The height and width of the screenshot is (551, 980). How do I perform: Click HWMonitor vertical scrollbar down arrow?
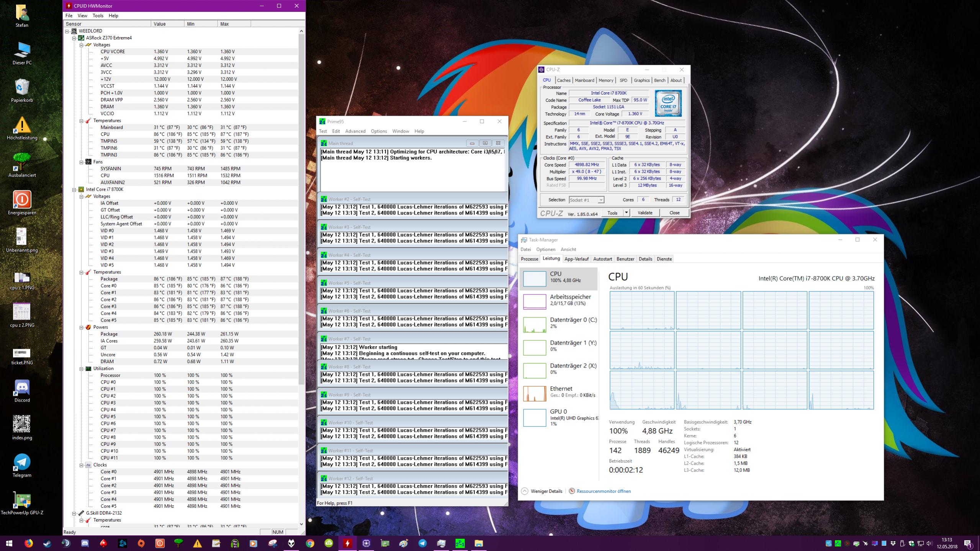[301, 524]
